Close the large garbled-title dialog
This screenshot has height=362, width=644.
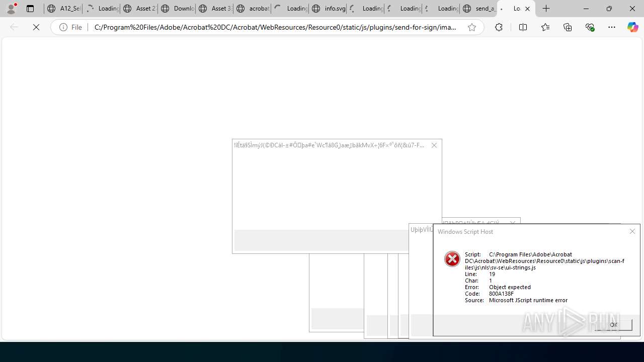[x=434, y=145]
